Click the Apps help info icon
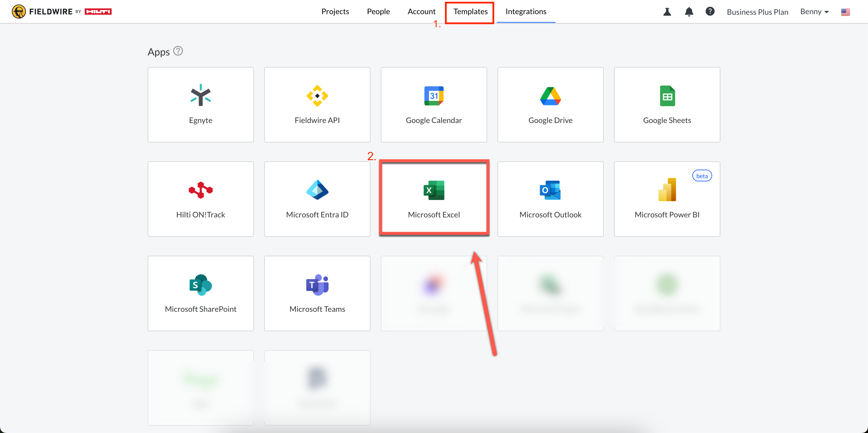The image size is (868, 433). pyautogui.click(x=178, y=51)
